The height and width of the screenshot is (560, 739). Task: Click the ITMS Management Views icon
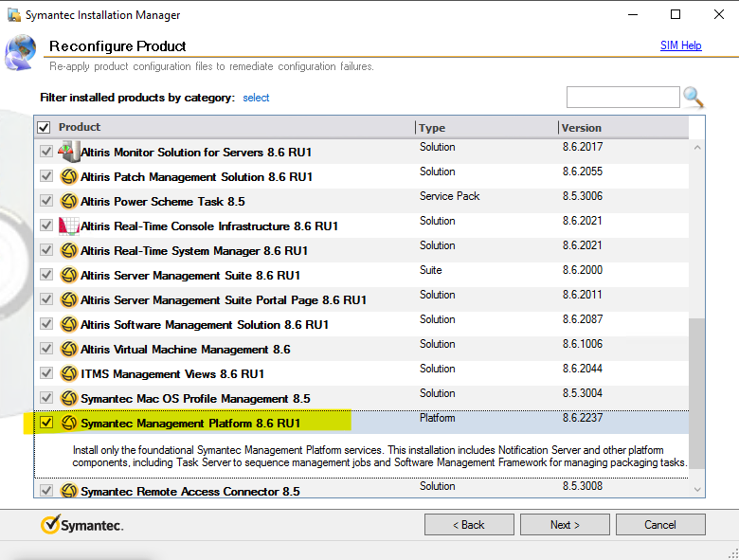tap(69, 373)
